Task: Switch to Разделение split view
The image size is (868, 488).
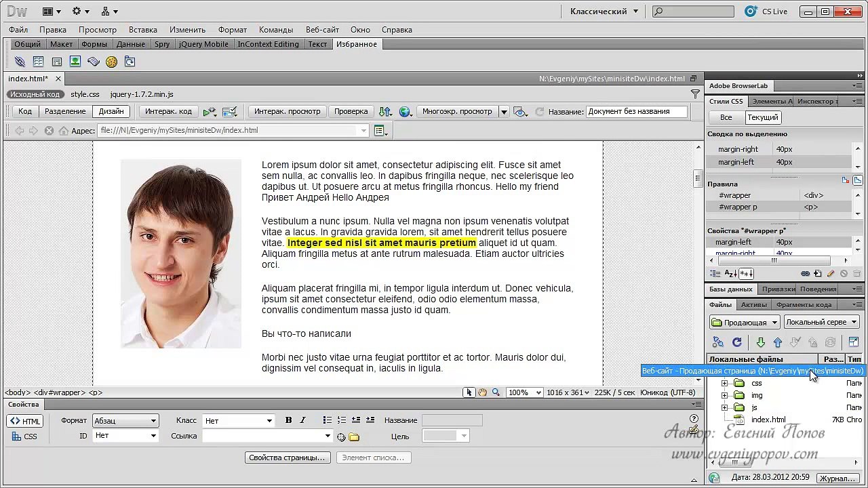Action: 65,111
